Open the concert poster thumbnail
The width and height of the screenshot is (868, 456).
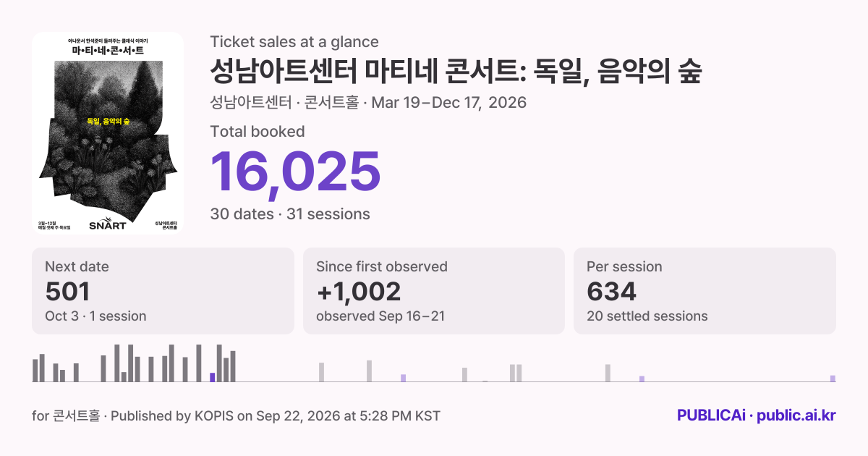tap(108, 132)
